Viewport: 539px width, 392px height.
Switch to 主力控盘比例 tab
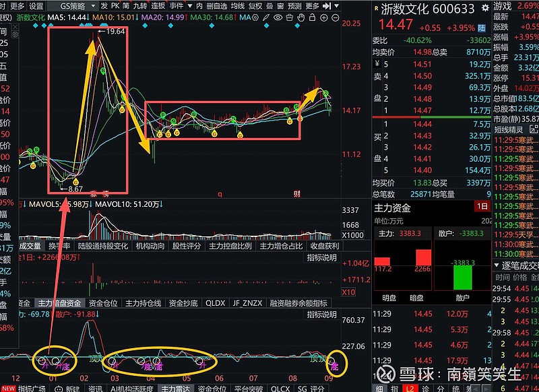pyautogui.click(x=230, y=246)
